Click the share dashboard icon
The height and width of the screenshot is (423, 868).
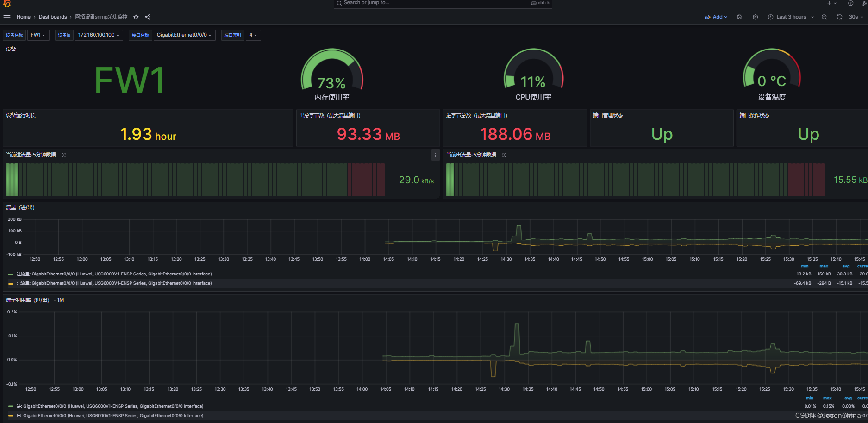click(x=148, y=17)
